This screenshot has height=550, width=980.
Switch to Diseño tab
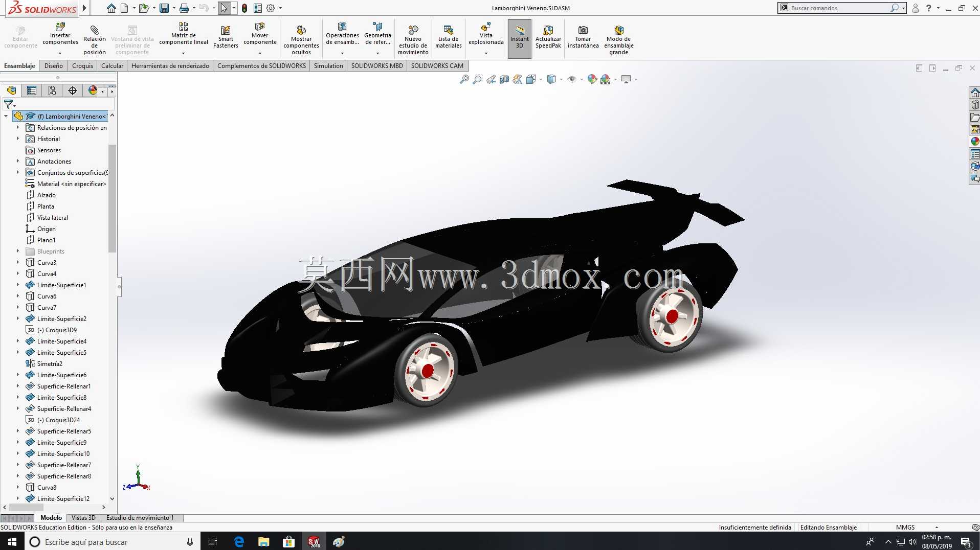[x=54, y=65]
